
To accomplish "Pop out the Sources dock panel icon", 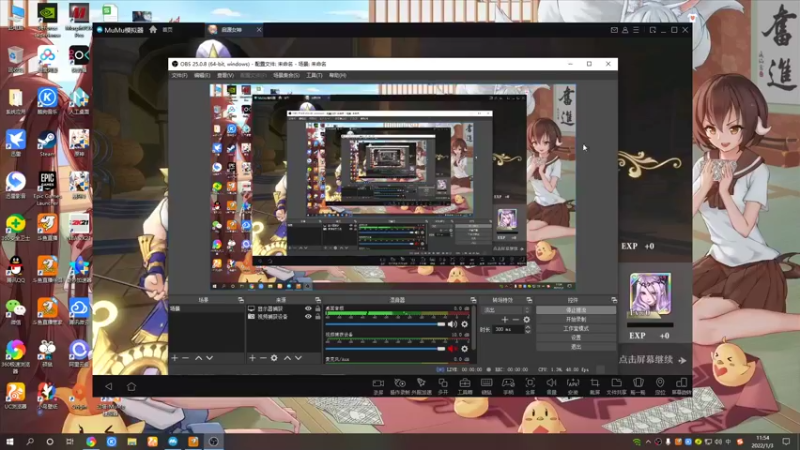I will [x=318, y=300].
